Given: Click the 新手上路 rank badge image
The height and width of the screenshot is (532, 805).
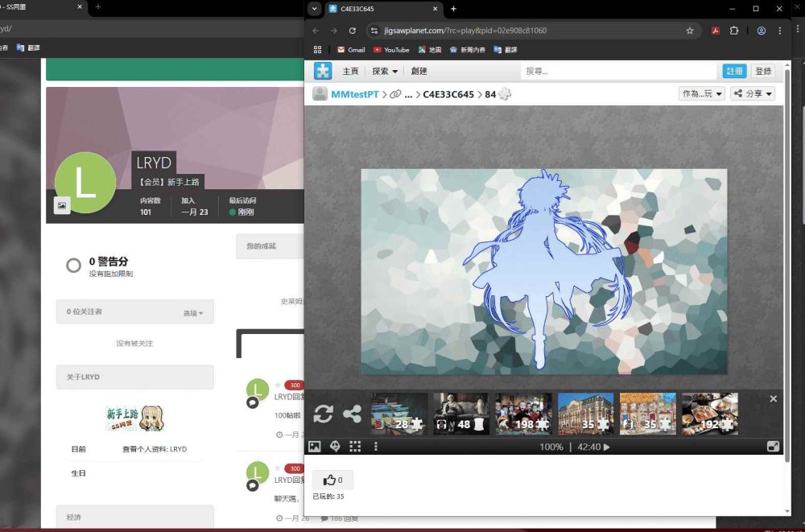Looking at the screenshot, I should click(135, 418).
